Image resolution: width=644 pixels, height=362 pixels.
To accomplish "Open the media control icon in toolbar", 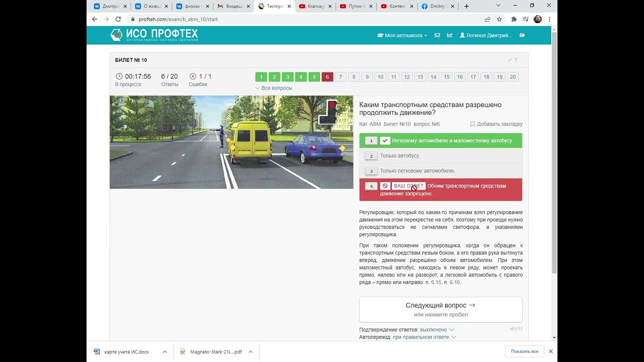I will (525, 19).
